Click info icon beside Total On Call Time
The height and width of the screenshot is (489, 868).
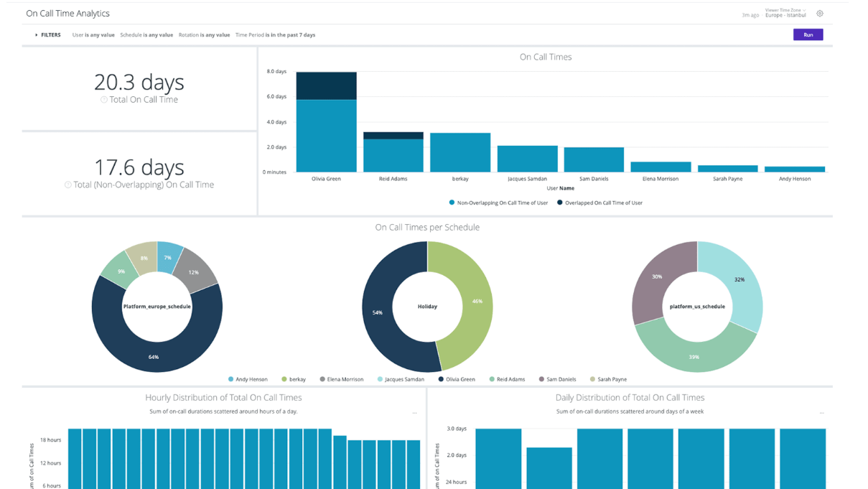pyautogui.click(x=104, y=100)
